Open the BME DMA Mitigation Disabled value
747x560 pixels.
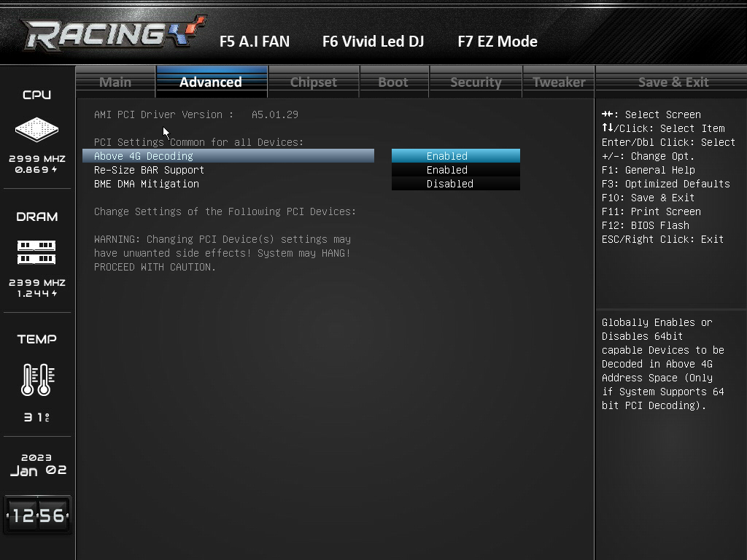(x=456, y=184)
